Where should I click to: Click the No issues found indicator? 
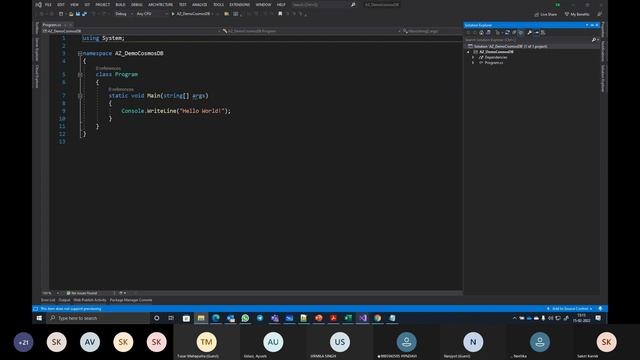click(82, 293)
